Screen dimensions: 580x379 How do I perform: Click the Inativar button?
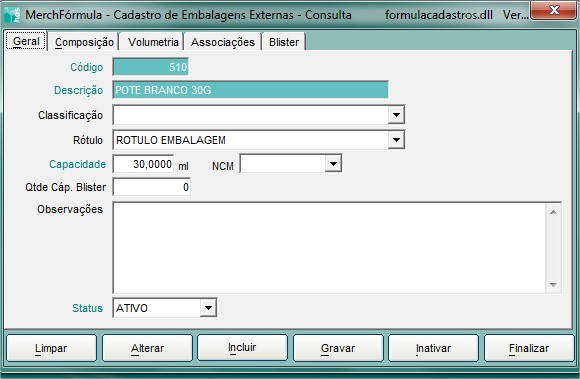click(x=434, y=348)
